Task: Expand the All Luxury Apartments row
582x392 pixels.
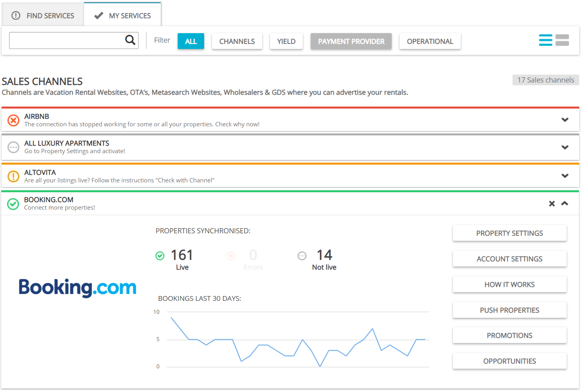Action: (x=565, y=147)
